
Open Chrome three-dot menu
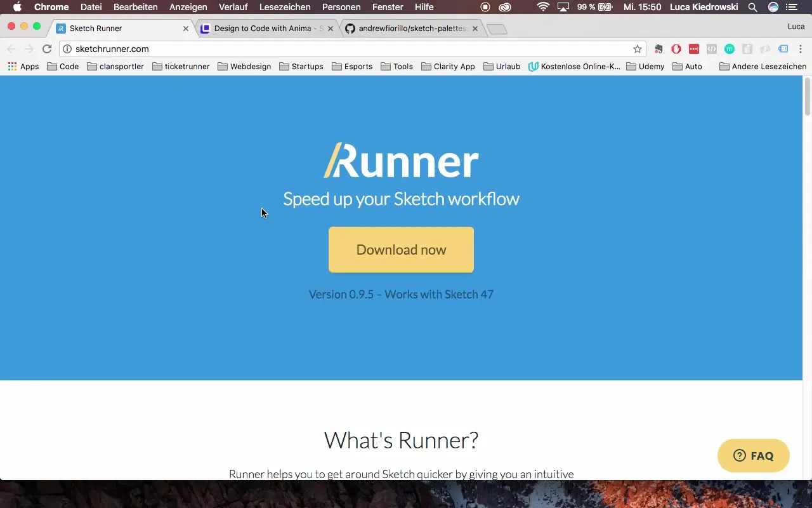(x=801, y=49)
